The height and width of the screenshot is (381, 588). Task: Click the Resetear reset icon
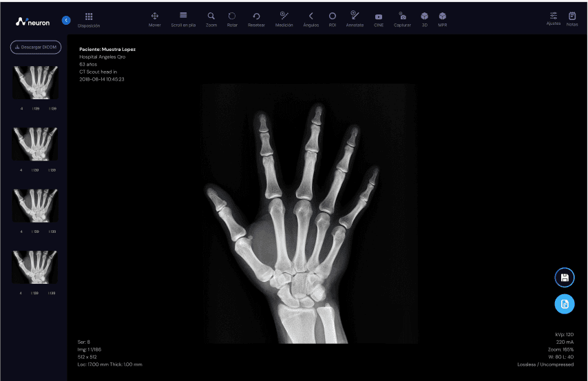256,16
